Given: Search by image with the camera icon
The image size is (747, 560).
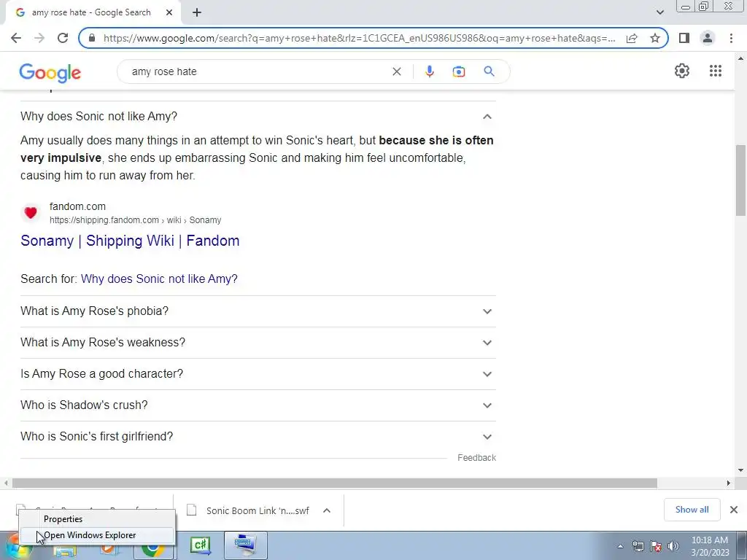Looking at the screenshot, I should click(458, 71).
